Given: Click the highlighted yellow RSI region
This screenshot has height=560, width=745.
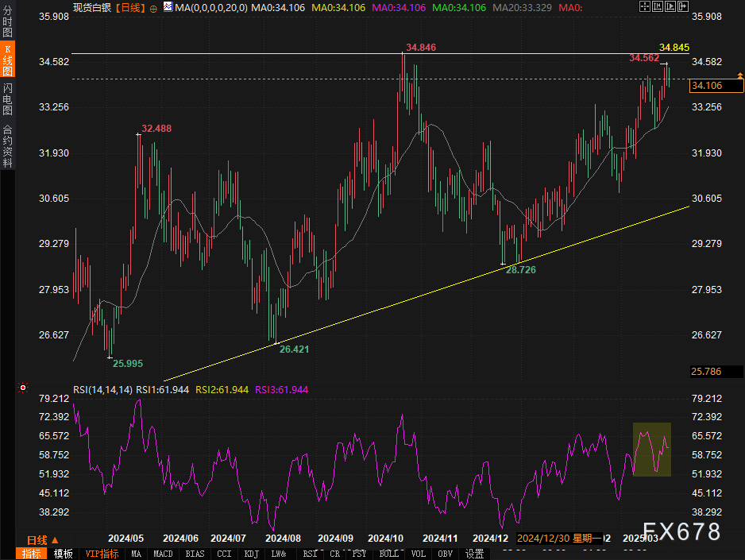Looking at the screenshot, I should pyautogui.click(x=652, y=450).
